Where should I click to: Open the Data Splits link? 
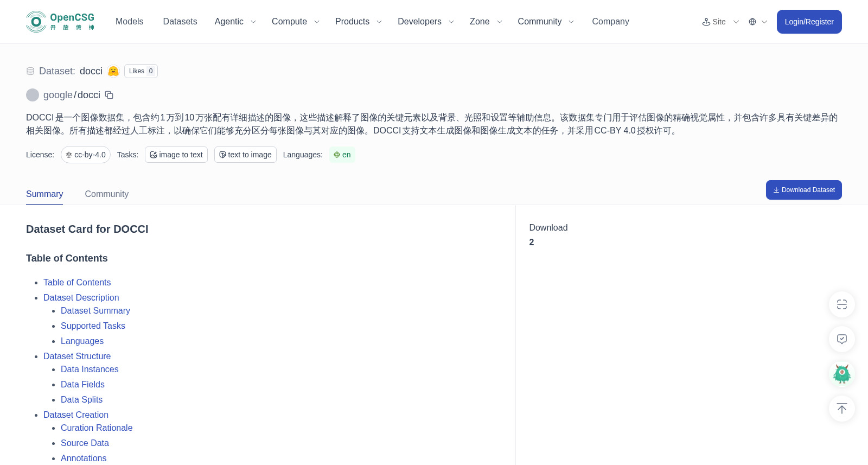coord(81,399)
